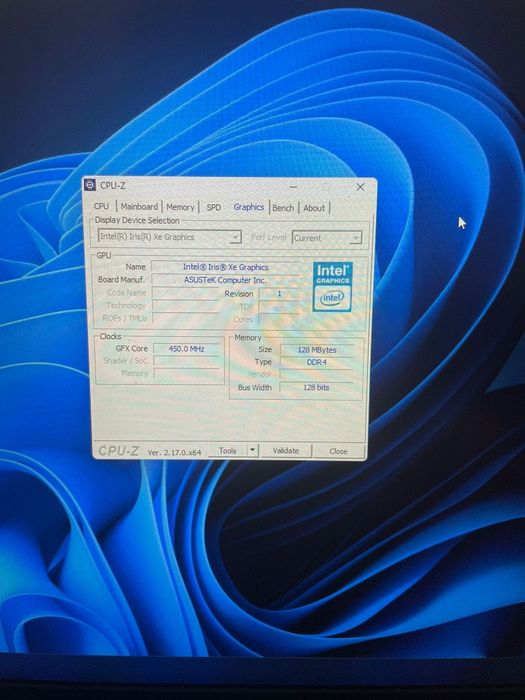This screenshot has width=525, height=700.
Task: Click the empty memory Vendor field
Action: 317,374
